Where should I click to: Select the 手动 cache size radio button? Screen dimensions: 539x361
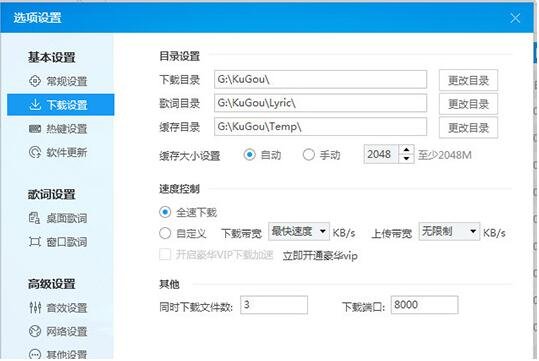click(308, 155)
